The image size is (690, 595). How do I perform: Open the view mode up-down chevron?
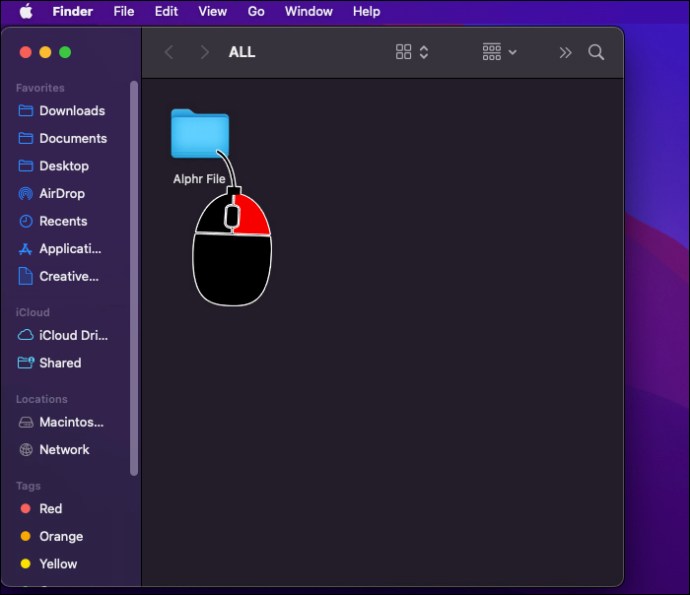[x=424, y=52]
